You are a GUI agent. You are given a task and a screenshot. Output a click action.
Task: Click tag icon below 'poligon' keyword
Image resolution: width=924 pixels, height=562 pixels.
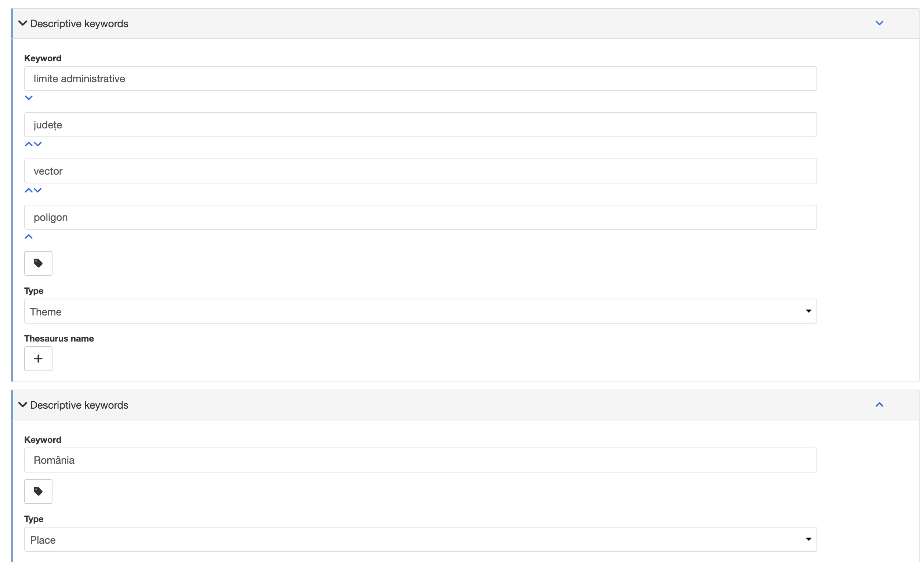click(x=38, y=263)
